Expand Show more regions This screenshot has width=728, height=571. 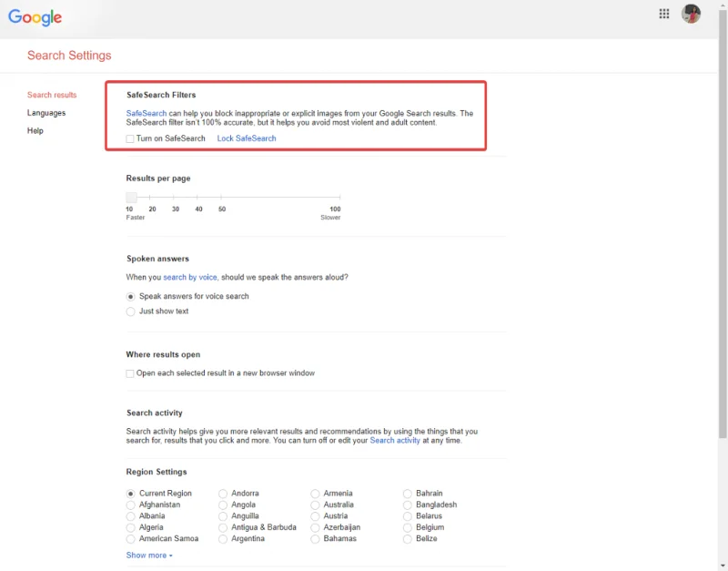point(147,555)
